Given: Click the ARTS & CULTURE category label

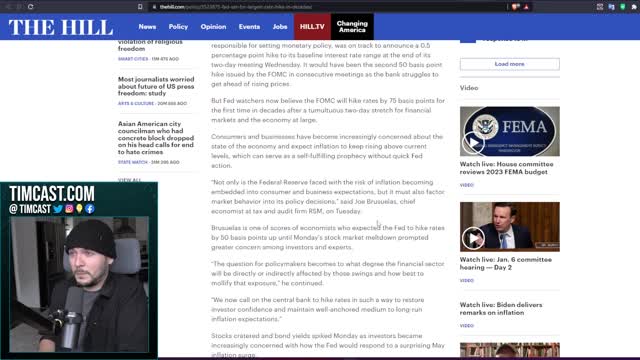Looking at the screenshot, I should pyautogui.click(x=136, y=103).
